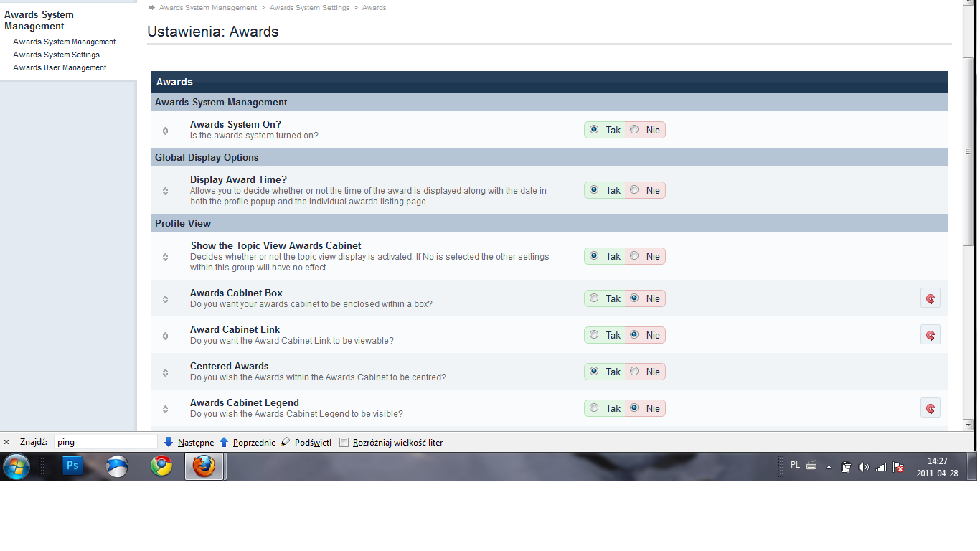Select Tak for Awards Cabinet Box

click(594, 298)
